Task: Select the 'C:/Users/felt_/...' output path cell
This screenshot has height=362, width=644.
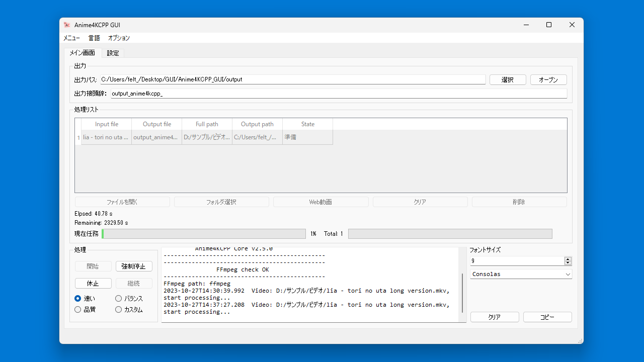Action: click(x=258, y=137)
